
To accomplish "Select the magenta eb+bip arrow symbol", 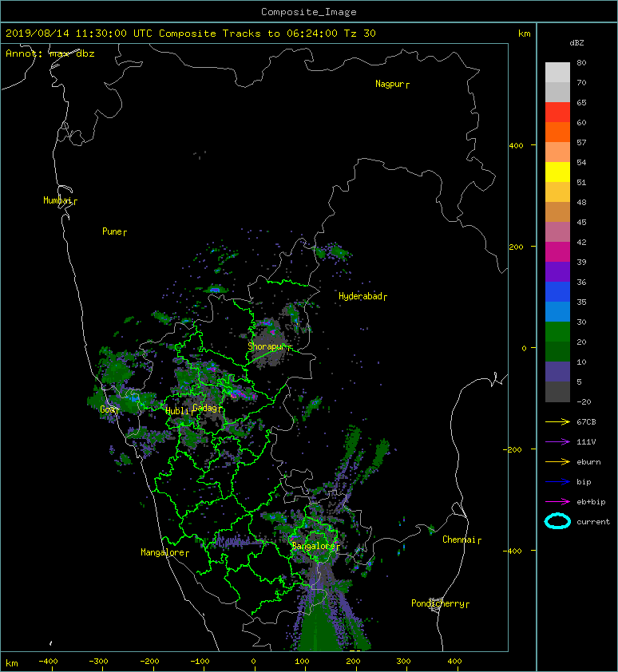I will pyautogui.click(x=557, y=502).
